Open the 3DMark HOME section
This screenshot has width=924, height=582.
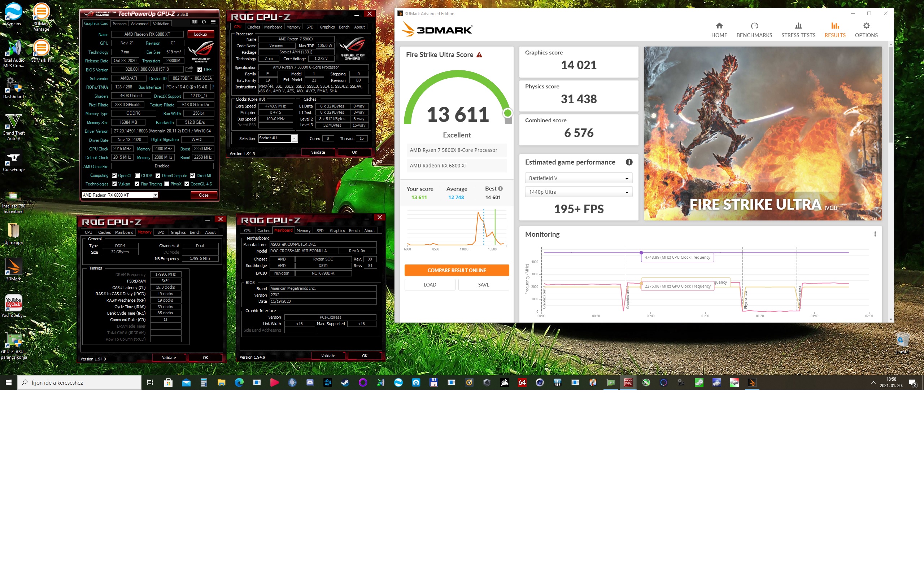[719, 30]
